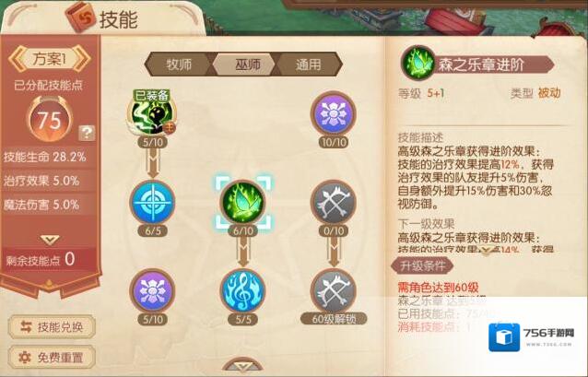This screenshot has height=377, width=588.
Task: Expand skill description with down chevron
Action: (x=488, y=250)
